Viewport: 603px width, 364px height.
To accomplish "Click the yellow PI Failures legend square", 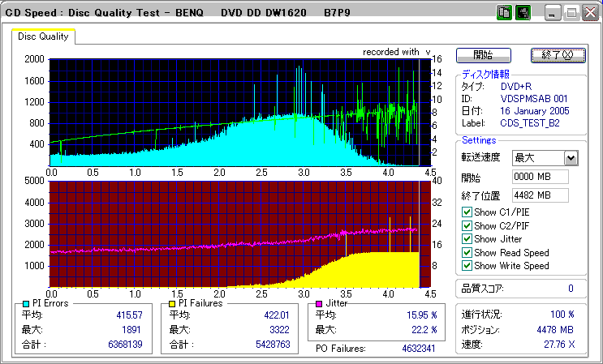I will (x=172, y=303).
